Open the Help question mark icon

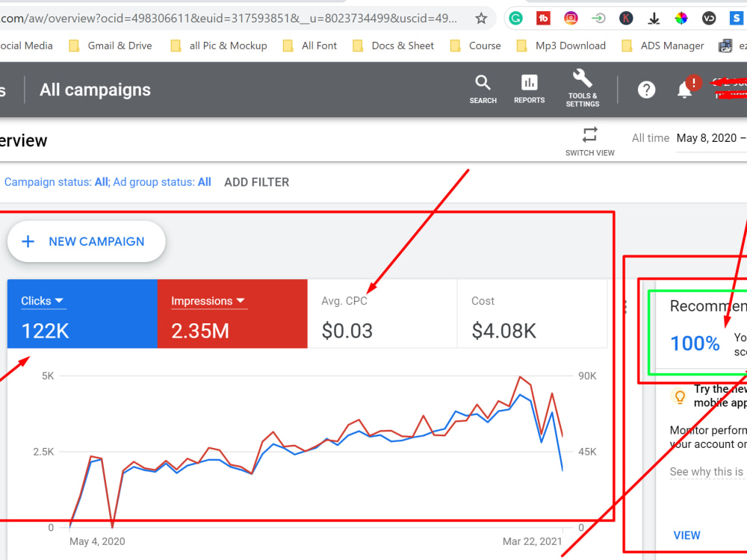click(x=646, y=90)
